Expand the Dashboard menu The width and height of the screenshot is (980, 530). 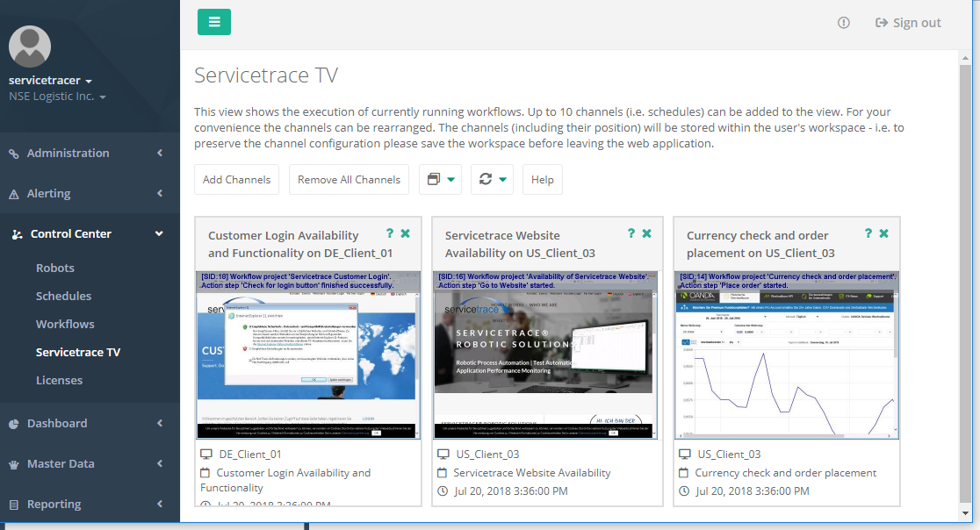tap(90, 423)
